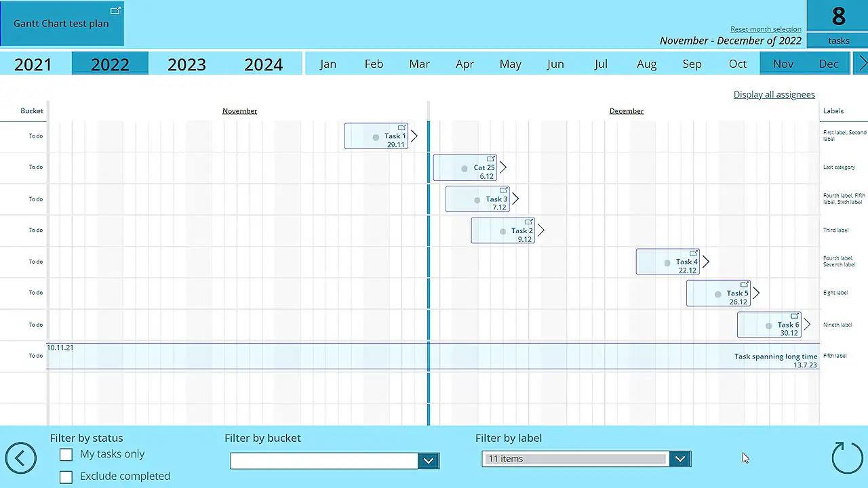Viewport: 868px width, 488px height.
Task: Open the Gantt Chart test plan pop-out icon
Action: (x=115, y=11)
